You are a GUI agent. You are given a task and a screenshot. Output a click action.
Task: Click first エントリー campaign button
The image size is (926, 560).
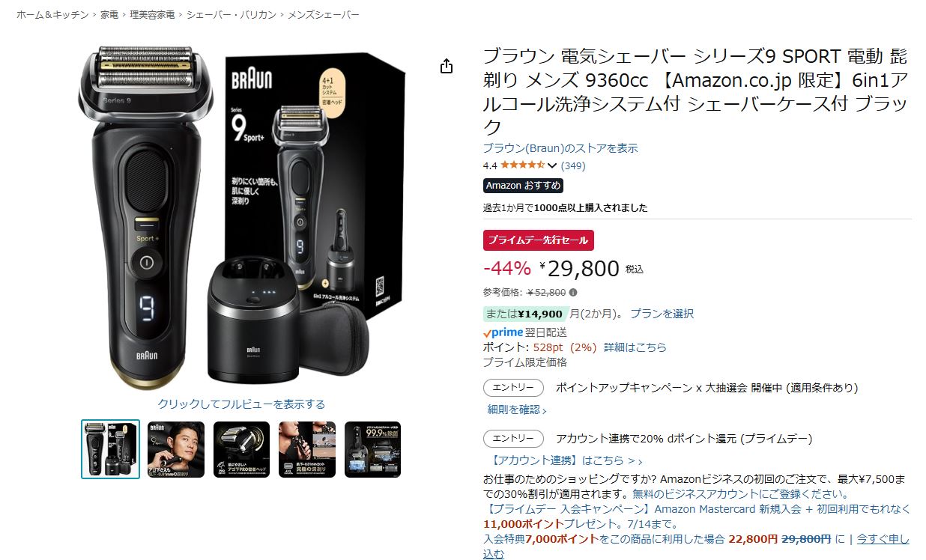[x=513, y=388]
